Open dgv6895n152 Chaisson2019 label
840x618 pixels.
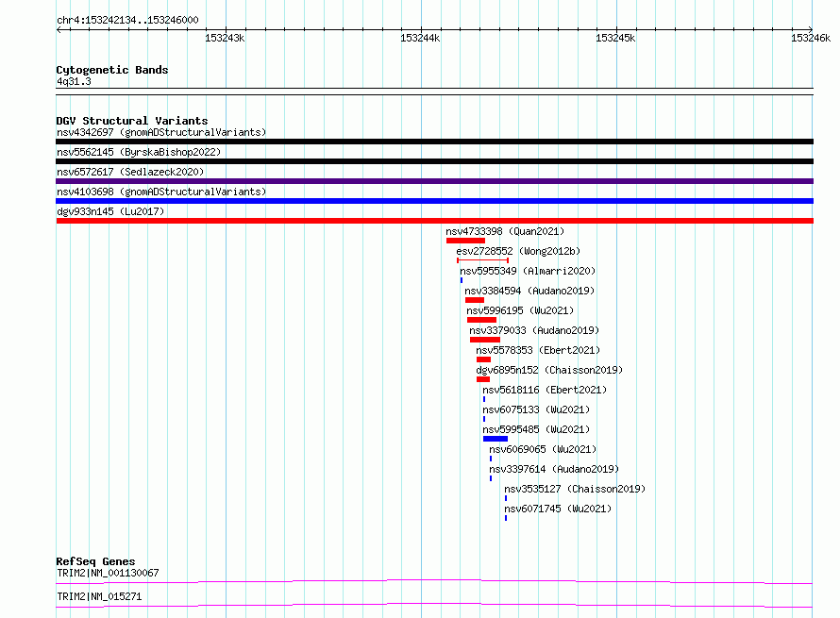pos(549,370)
